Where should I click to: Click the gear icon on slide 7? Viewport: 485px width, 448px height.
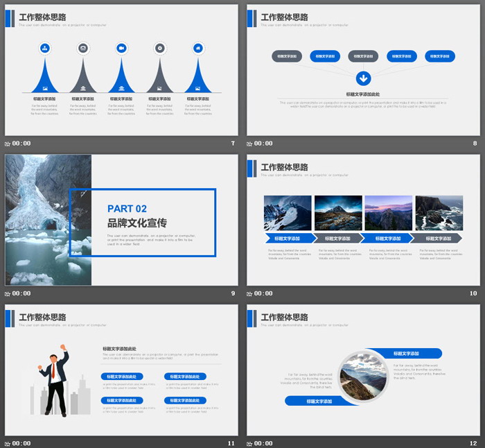[160, 48]
